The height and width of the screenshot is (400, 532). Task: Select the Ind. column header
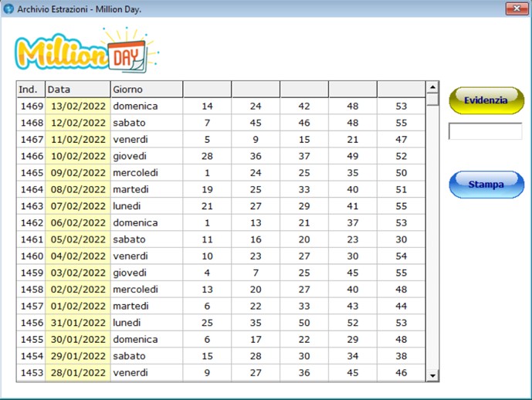(x=30, y=90)
